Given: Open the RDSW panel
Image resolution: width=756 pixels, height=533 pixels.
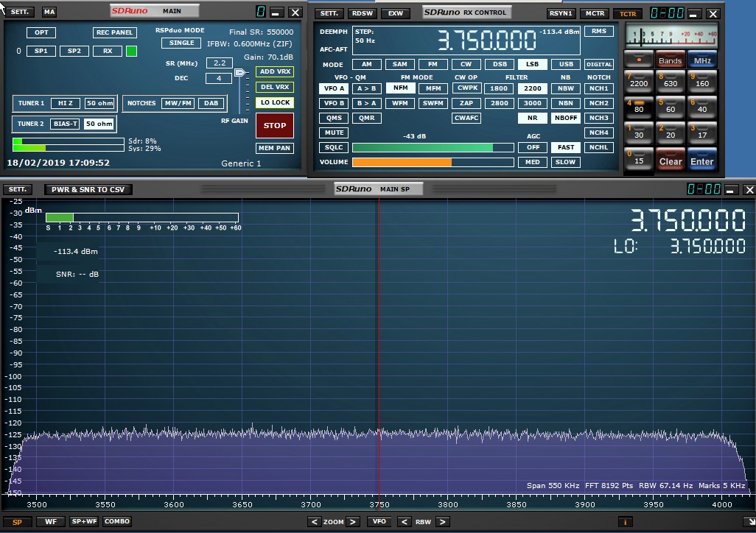Looking at the screenshot, I should coord(362,13).
